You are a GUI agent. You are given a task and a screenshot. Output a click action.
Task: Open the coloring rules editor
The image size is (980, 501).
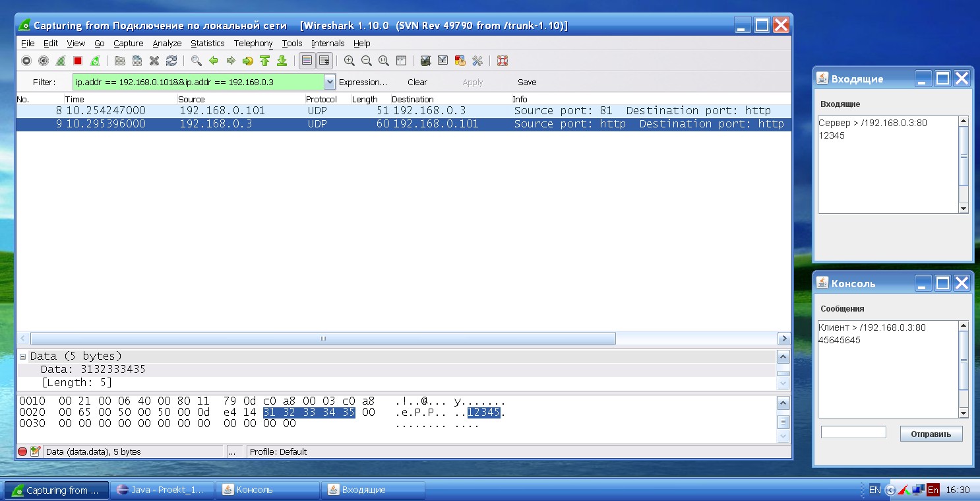(460, 61)
